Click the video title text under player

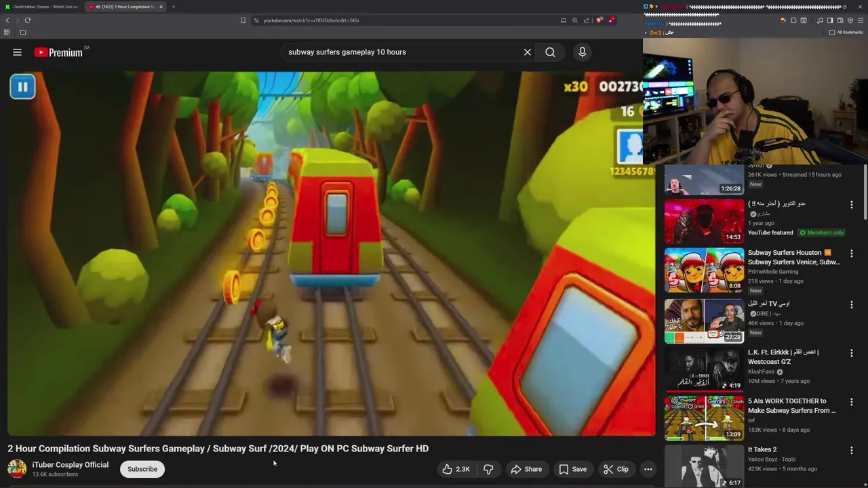[218, 449]
